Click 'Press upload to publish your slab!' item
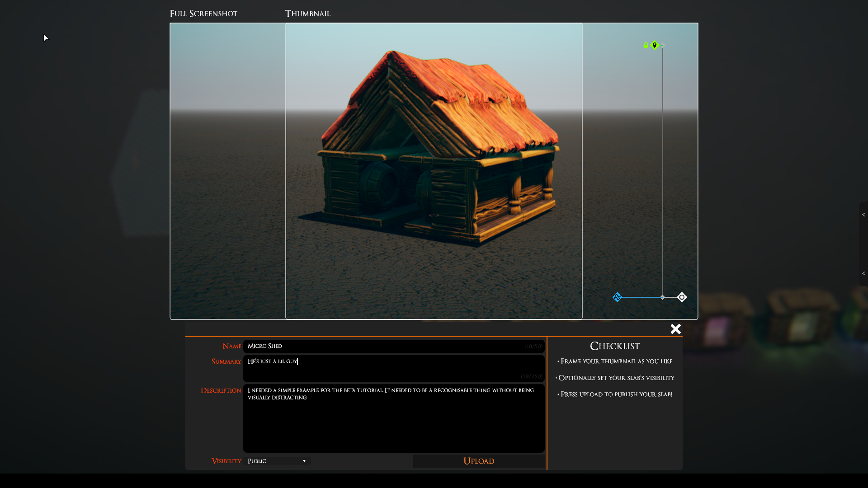This screenshot has width=868, height=488. click(616, 394)
